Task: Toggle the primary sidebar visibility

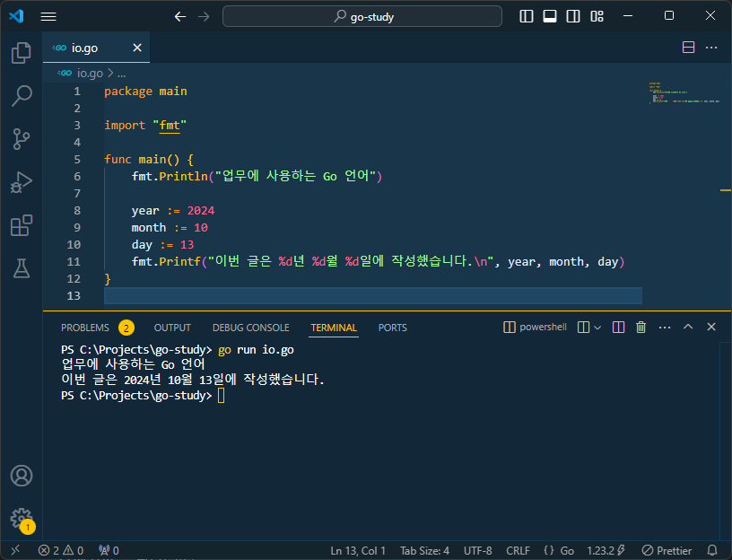Action: [x=527, y=15]
